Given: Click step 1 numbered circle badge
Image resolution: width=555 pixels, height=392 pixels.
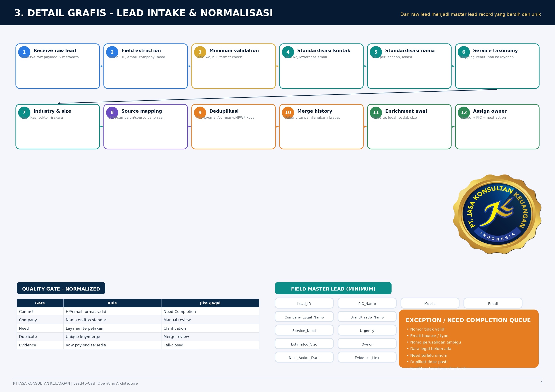Looking at the screenshot, I should pyautogui.click(x=24, y=52).
